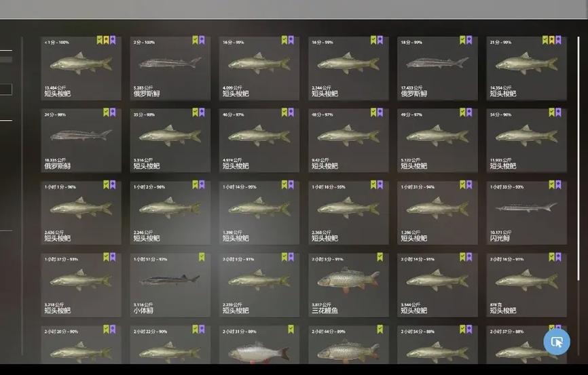Image resolution: width=588 pixels, height=375 pixels.
Task: Click green ribbon on 2小时31分 silver fish card
Action: pos(291,330)
